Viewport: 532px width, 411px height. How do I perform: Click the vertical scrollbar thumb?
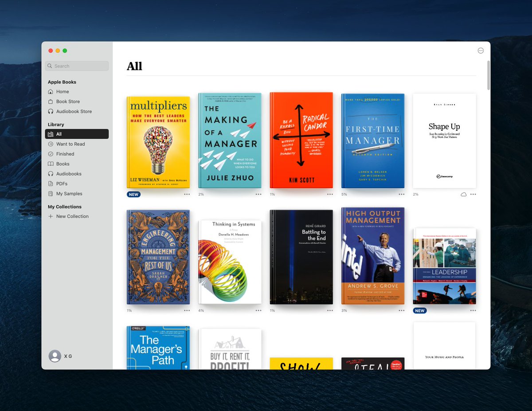pos(489,74)
